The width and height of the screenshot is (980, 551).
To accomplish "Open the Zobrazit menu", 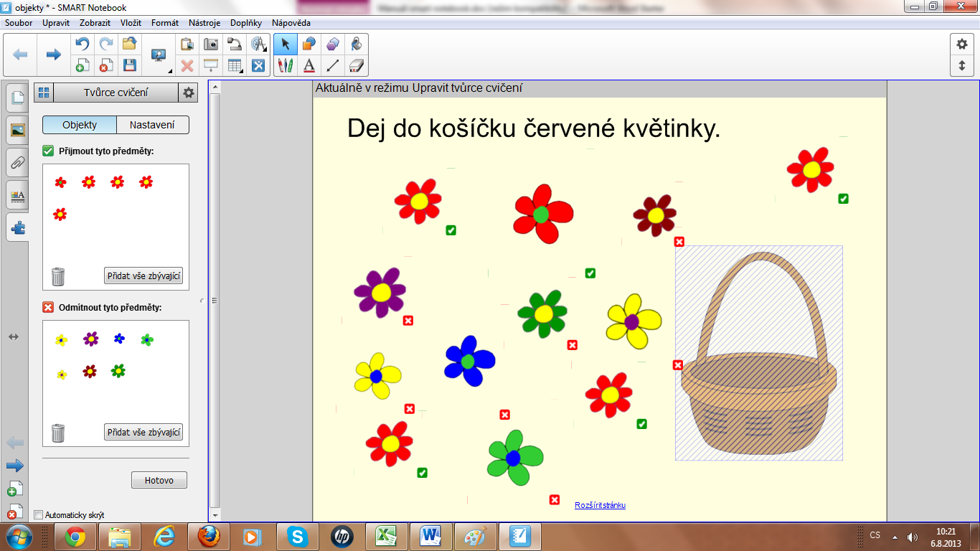I will pyautogui.click(x=95, y=23).
